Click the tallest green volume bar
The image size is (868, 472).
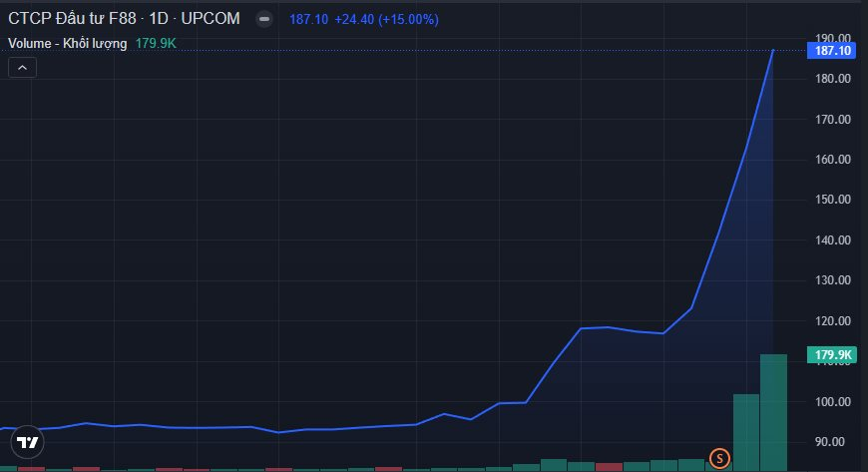click(773, 411)
